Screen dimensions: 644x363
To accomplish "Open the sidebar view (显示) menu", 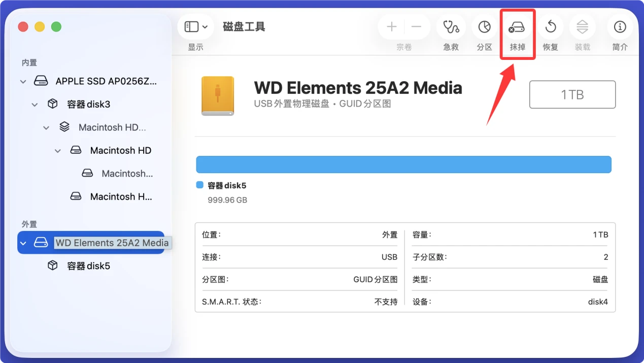I will coord(196,27).
